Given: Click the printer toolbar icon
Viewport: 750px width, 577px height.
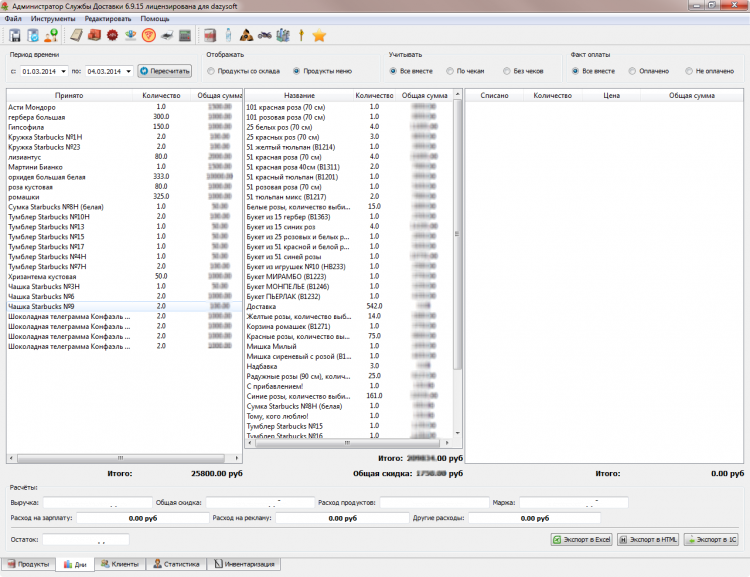Looking at the screenshot, I should tap(166, 35).
